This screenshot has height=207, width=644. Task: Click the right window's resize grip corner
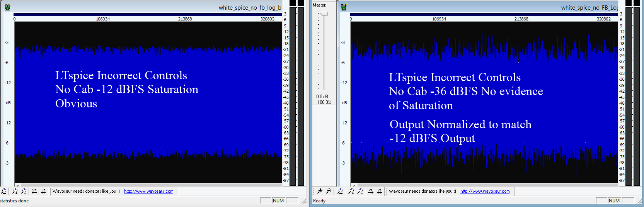coord(640,201)
